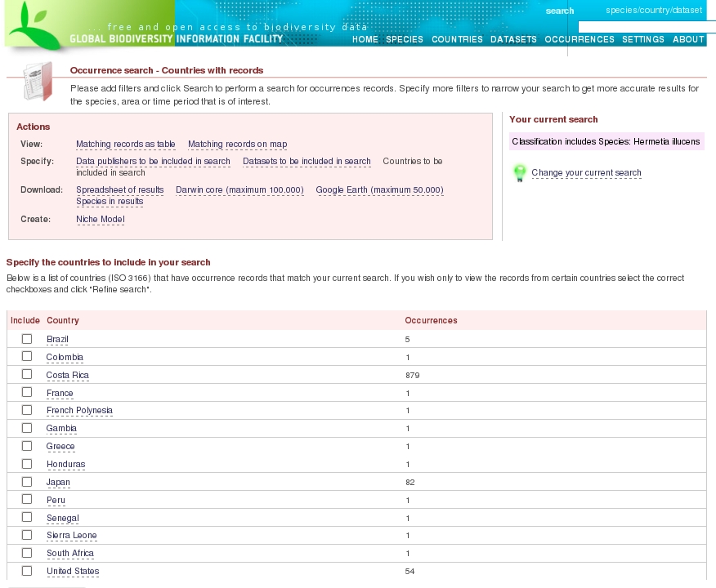Viewport: 716px width, 588px height.
Task: Click the Japan occurrences value 82
Action: coord(410,483)
